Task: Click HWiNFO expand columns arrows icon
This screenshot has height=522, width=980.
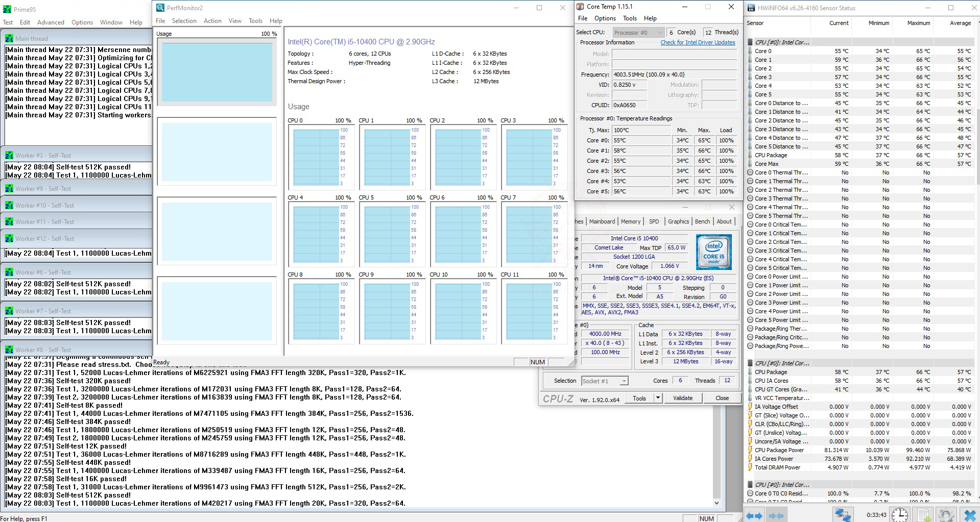Action: tap(754, 515)
